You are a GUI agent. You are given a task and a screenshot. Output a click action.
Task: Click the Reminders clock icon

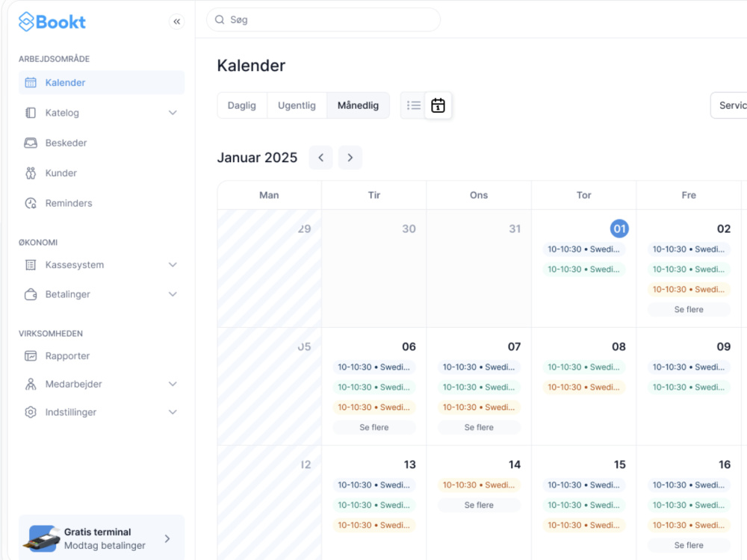click(31, 203)
